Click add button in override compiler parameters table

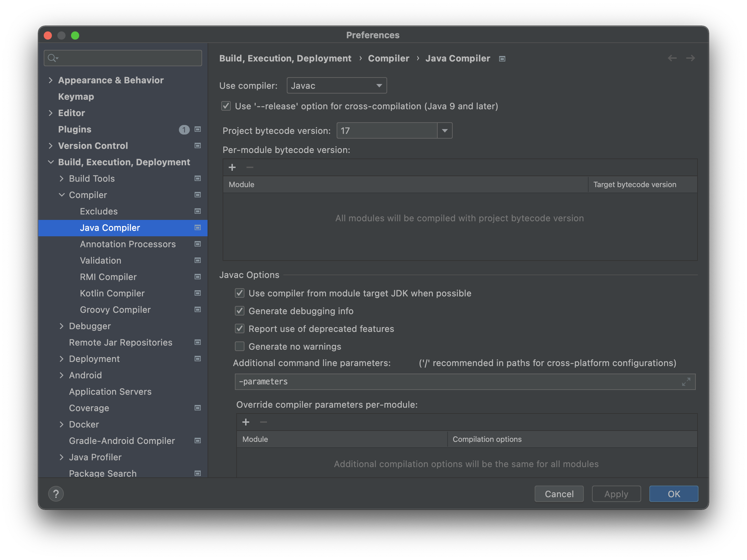pos(246,422)
